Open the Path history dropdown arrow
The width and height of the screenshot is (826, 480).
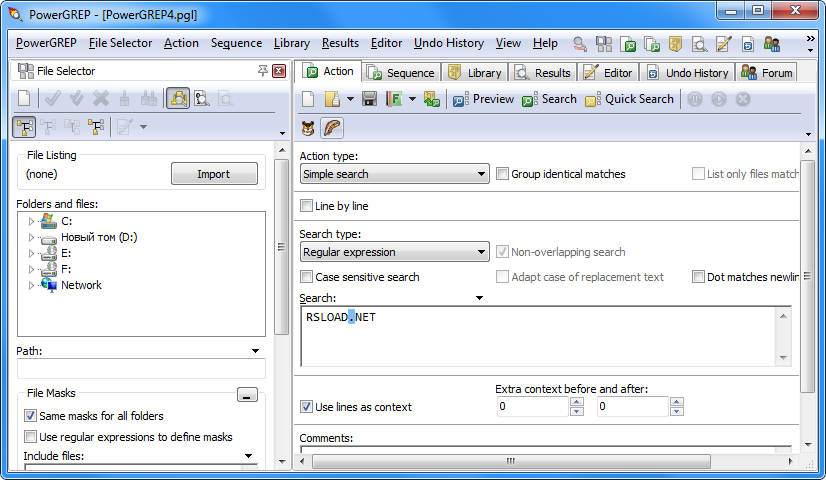click(x=255, y=351)
